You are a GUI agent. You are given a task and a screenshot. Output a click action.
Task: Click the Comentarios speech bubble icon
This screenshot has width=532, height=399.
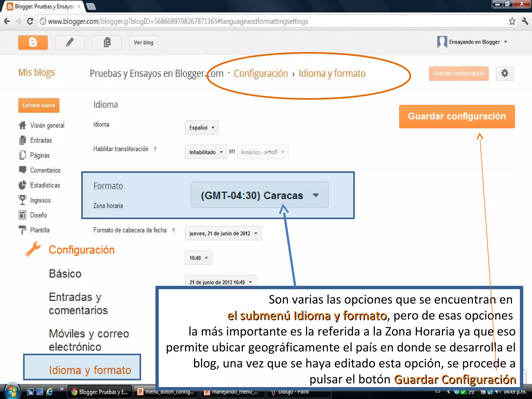point(23,170)
